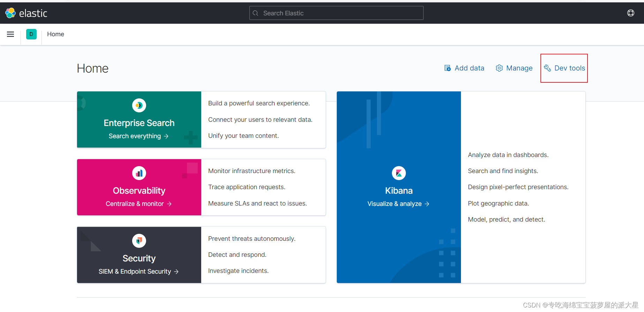Open Visualize & analyze link
Viewport: 644px width, 312px height.
[398, 204]
